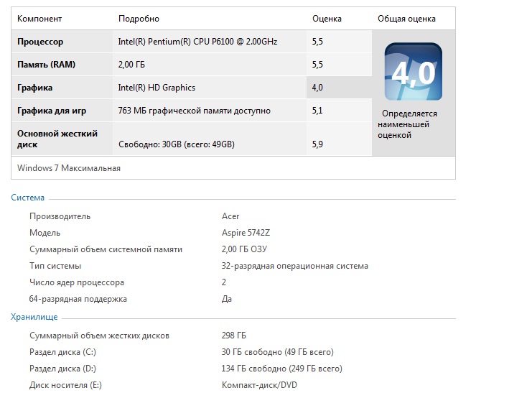Select the model value Aspire 5742Z

pos(246,233)
